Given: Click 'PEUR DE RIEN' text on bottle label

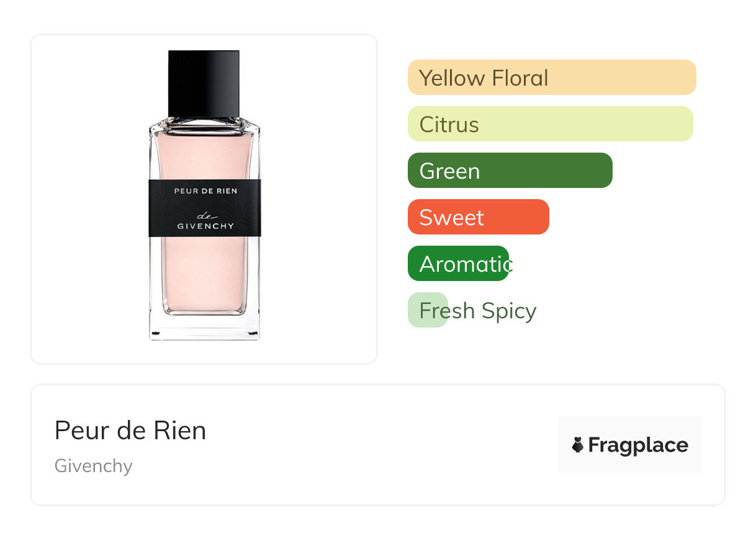Looking at the screenshot, I should (205, 191).
